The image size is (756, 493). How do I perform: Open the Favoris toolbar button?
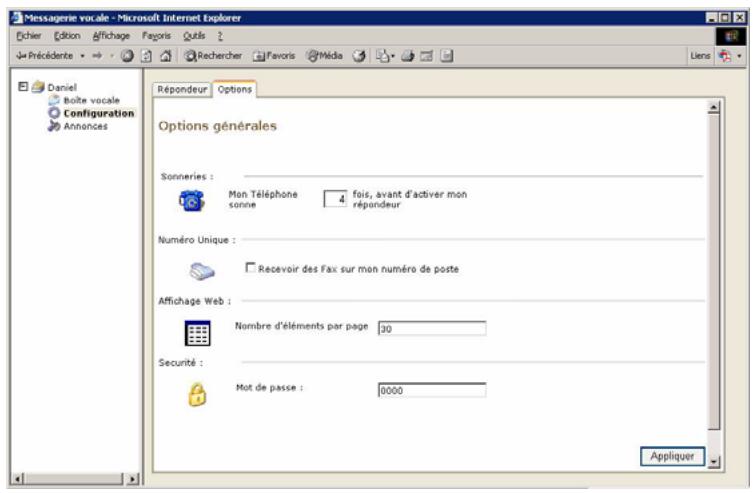274,56
